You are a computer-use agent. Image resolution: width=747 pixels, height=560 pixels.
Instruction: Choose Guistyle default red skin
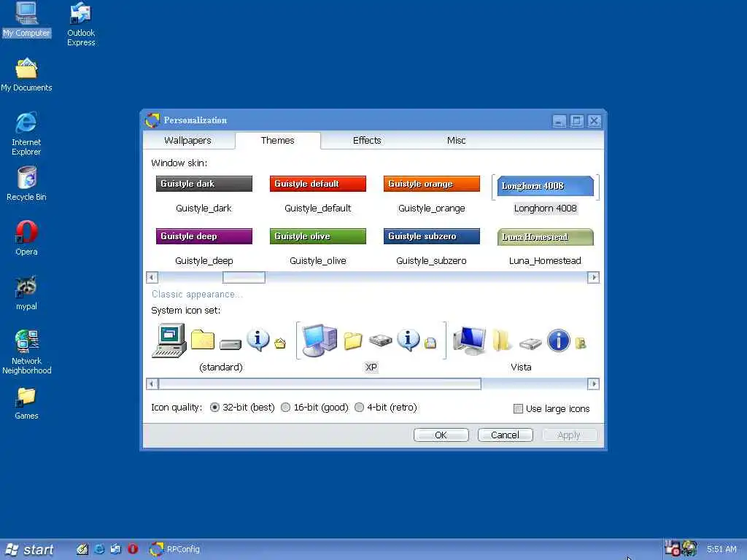(x=318, y=184)
